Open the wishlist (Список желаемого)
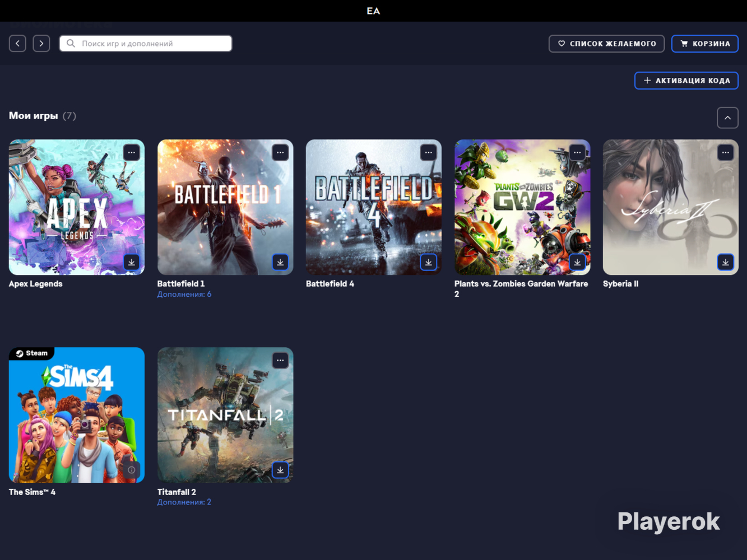 [606, 43]
